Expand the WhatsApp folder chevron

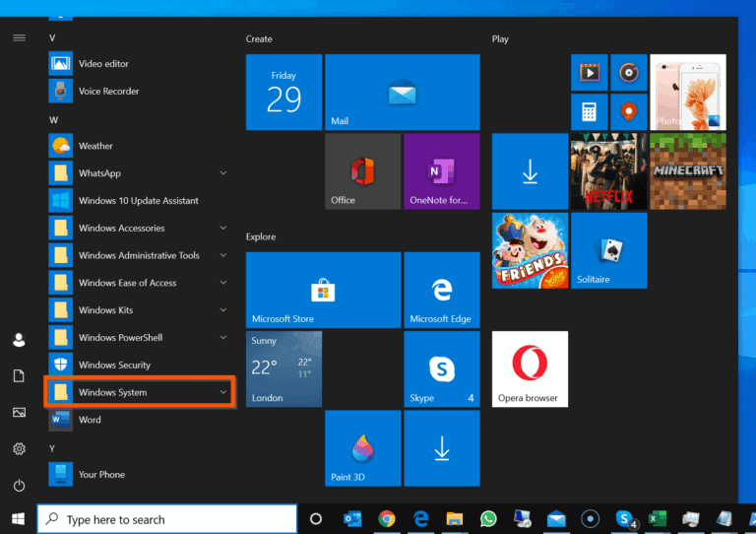click(x=223, y=173)
